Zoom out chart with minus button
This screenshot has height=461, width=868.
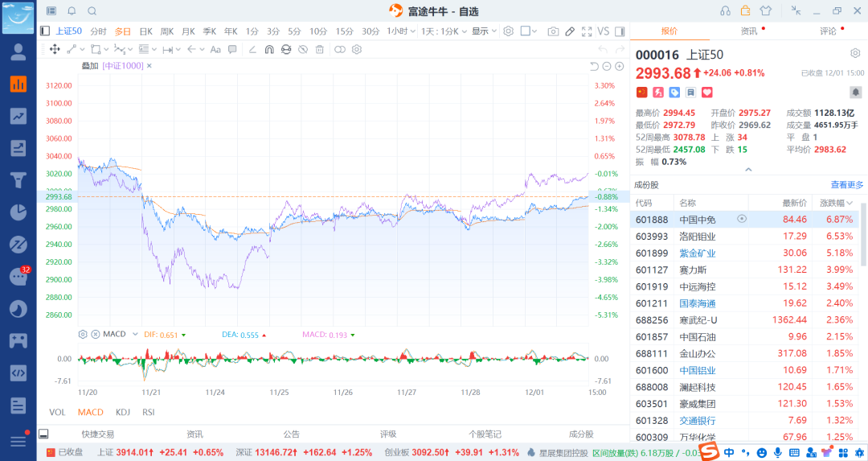tap(607, 67)
